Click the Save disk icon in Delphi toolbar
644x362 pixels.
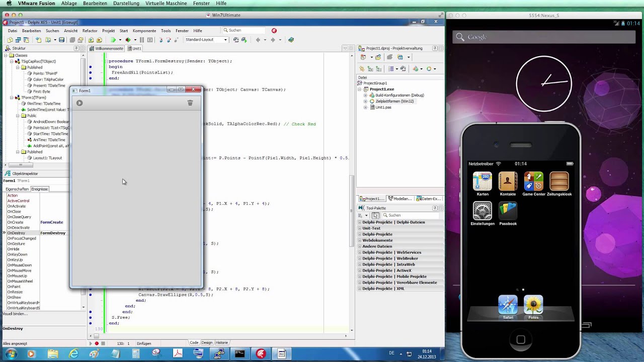pos(61,40)
